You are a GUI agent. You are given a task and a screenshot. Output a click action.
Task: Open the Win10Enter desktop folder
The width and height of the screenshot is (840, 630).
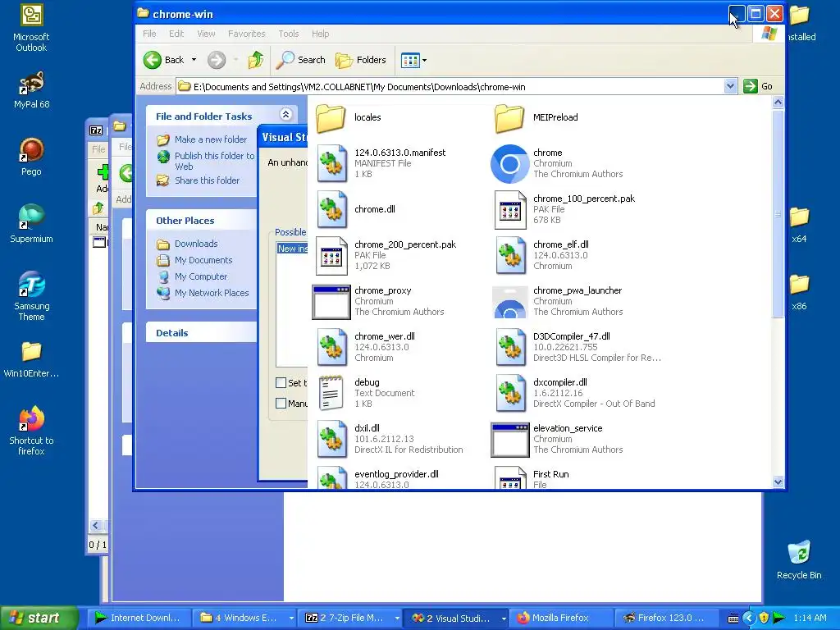coord(31,359)
